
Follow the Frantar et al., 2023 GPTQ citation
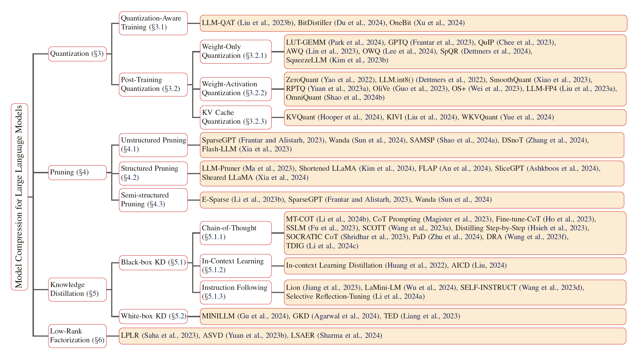[x=442, y=42]
